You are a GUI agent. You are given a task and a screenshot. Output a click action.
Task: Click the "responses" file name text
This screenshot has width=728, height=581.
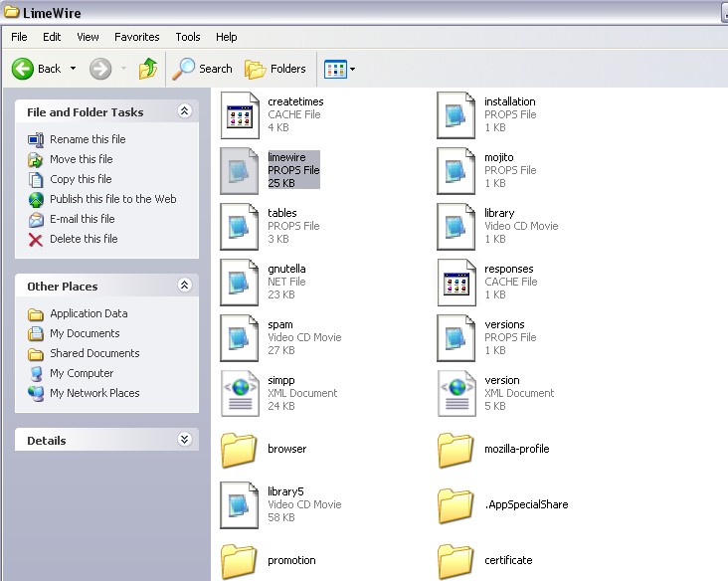tap(509, 269)
